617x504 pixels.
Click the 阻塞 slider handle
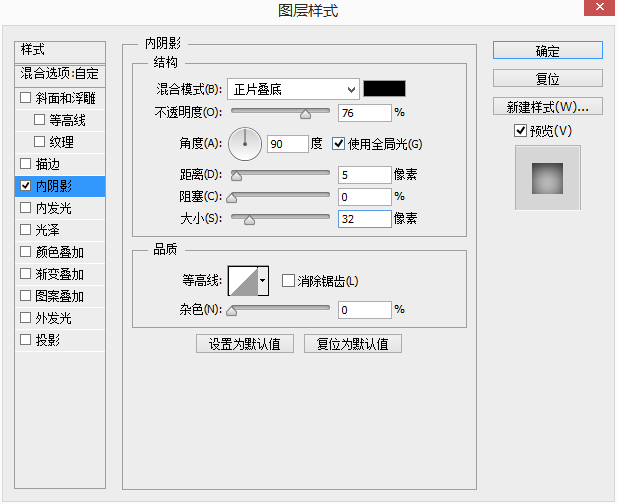[x=232, y=198]
